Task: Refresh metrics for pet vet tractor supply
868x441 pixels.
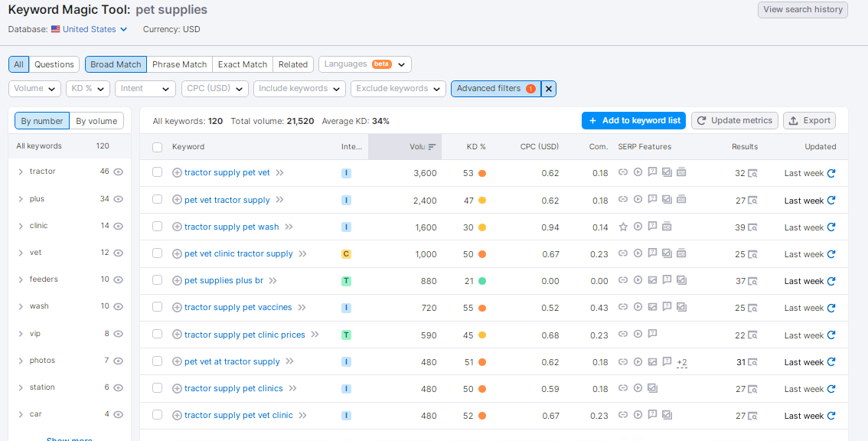Action: pos(831,201)
